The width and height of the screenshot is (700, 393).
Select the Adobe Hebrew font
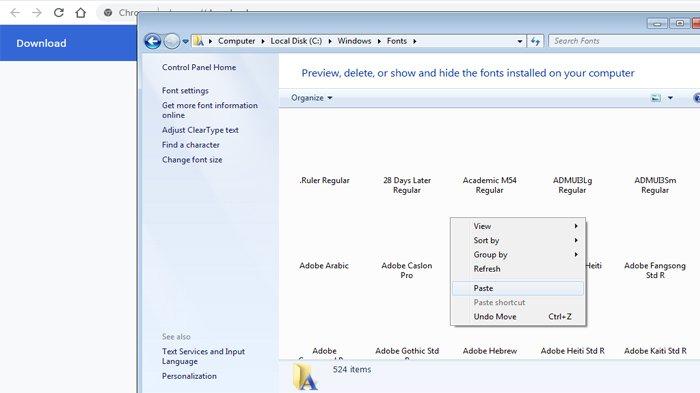[x=490, y=351]
